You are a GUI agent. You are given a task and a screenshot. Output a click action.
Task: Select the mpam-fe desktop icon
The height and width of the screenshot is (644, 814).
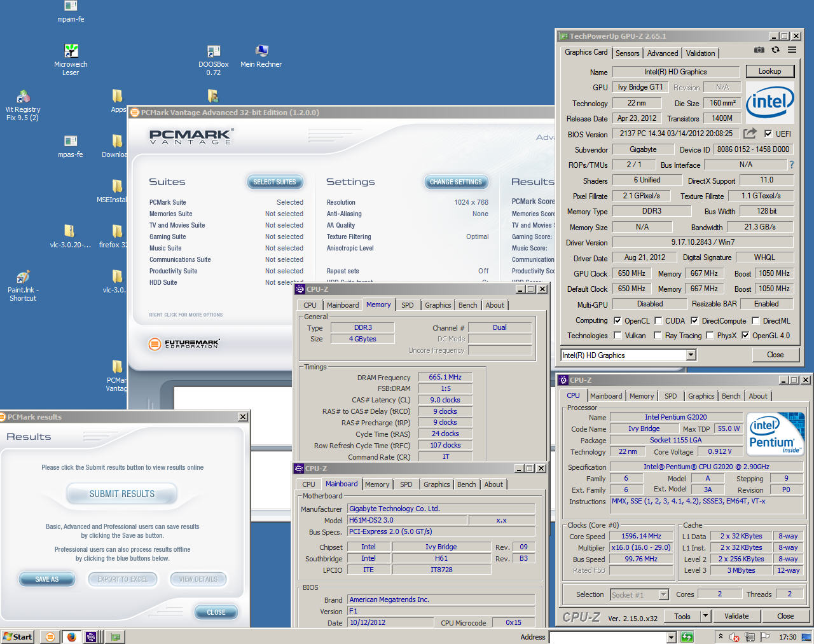pyautogui.click(x=71, y=11)
